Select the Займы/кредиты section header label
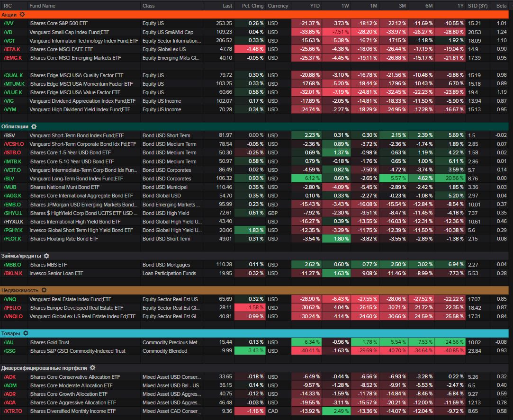 (x=21, y=256)
